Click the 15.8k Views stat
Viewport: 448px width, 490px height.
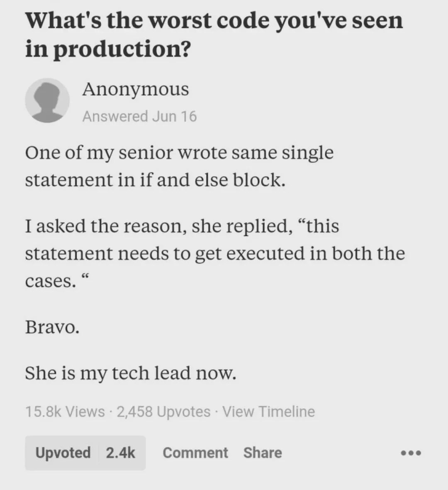(65, 411)
